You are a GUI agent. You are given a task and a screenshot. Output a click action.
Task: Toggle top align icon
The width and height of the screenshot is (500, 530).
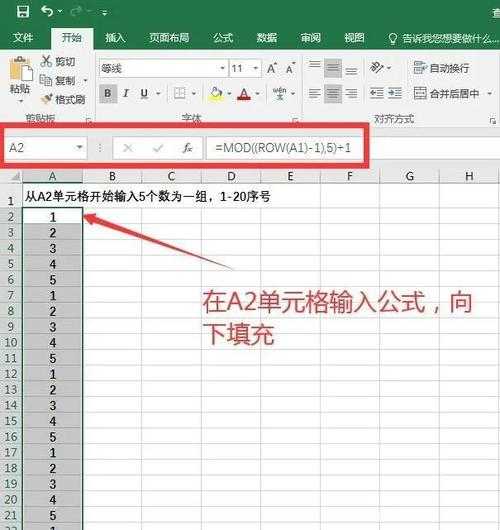[314, 64]
